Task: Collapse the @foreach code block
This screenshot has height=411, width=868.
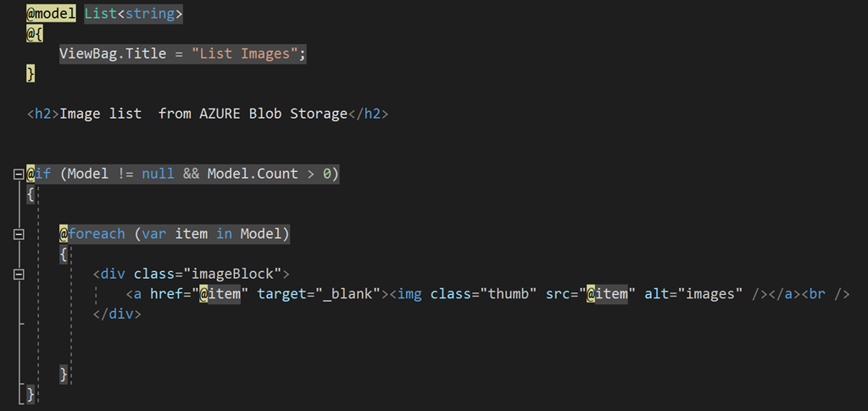Action: tap(19, 235)
